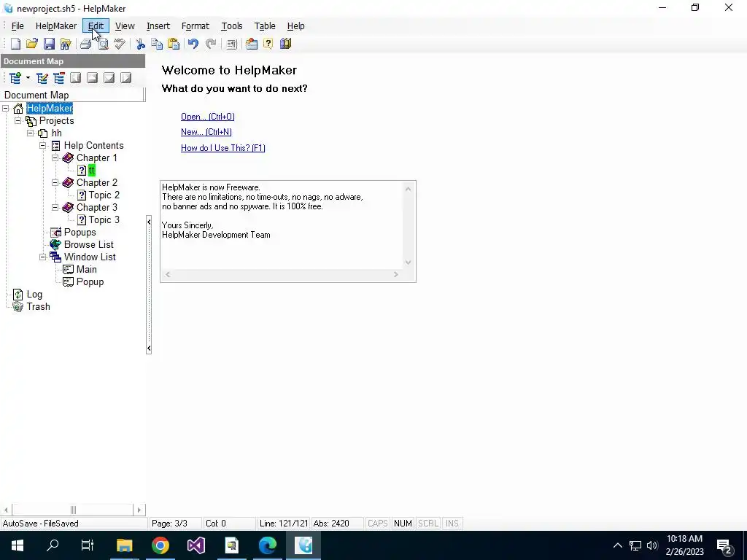The image size is (747, 560).
Task: Click the Open... (Ctrl+O) link
Action: pyautogui.click(x=208, y=117)
